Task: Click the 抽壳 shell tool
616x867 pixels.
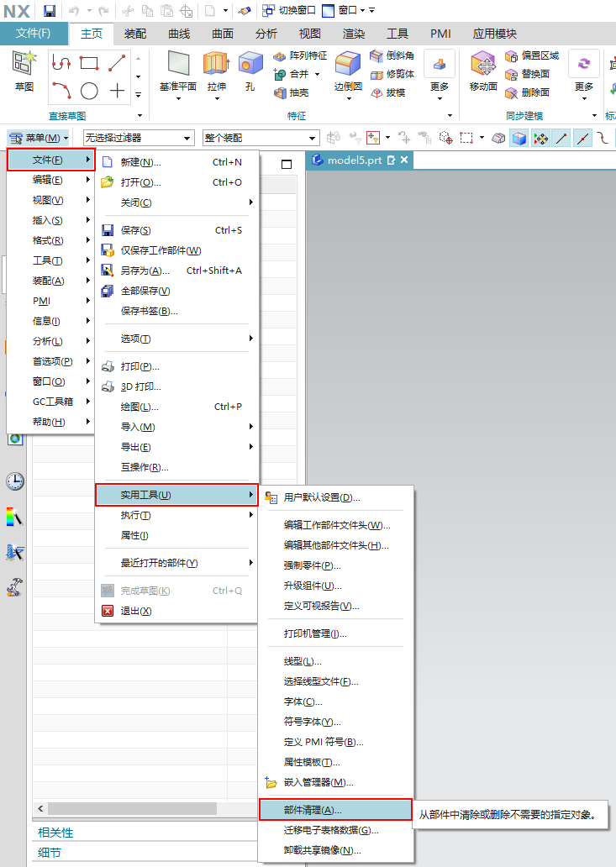Action: pyautogui.click(x=291, y=92)
